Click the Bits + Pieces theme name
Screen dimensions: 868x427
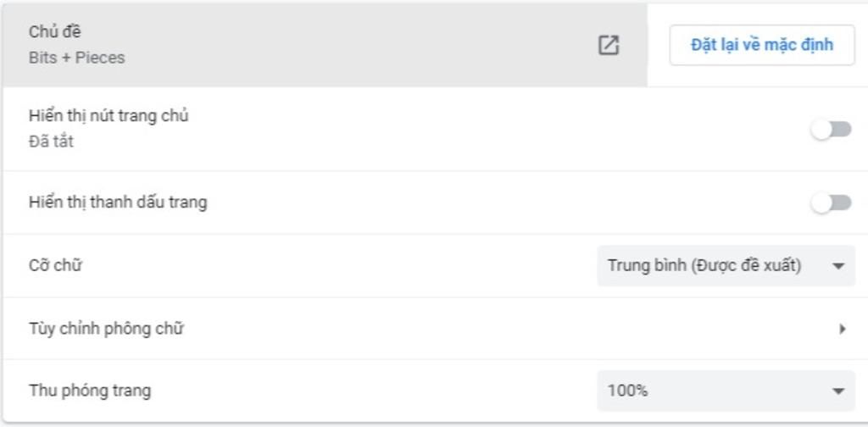(77, 58)
